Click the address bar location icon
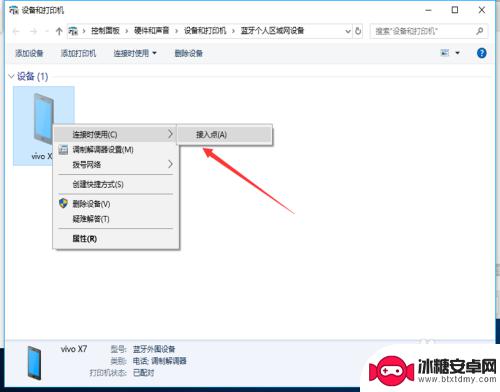The image size is (500, 392). pos(73,31)
